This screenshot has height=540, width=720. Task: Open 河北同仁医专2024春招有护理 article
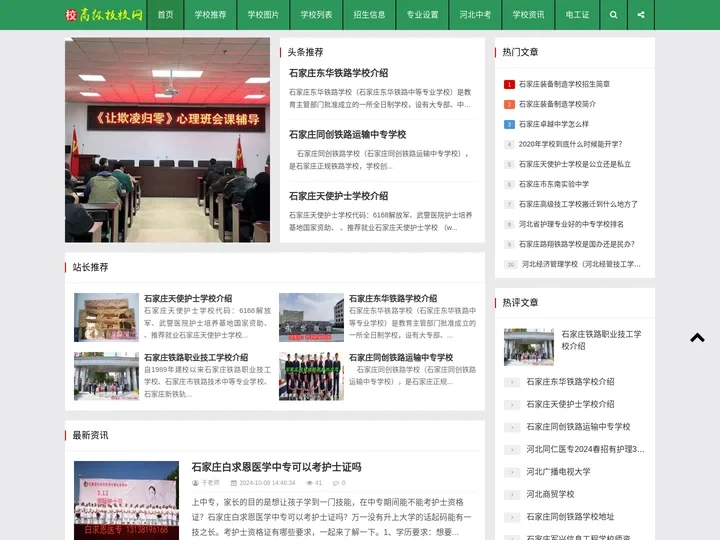tap(585, 450)
